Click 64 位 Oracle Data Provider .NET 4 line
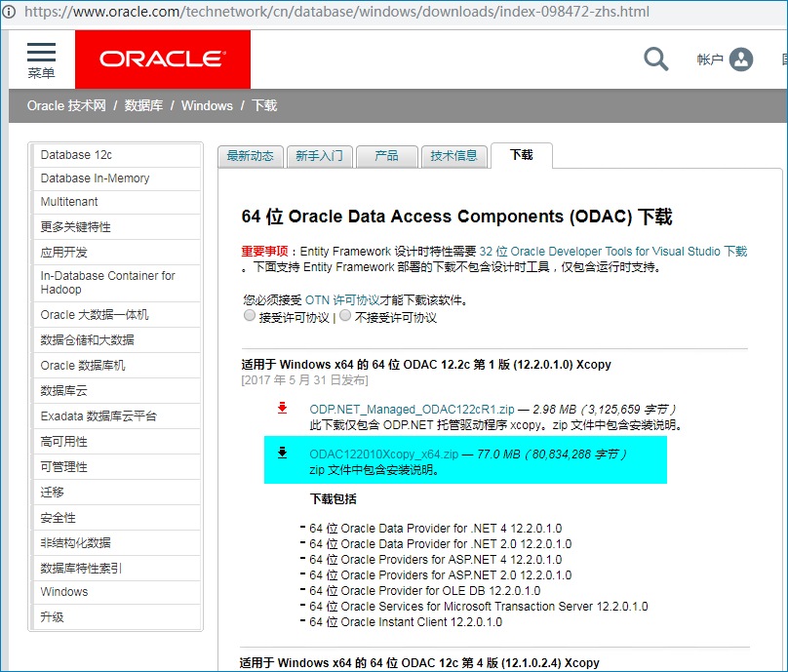 (x=435, y=529)
